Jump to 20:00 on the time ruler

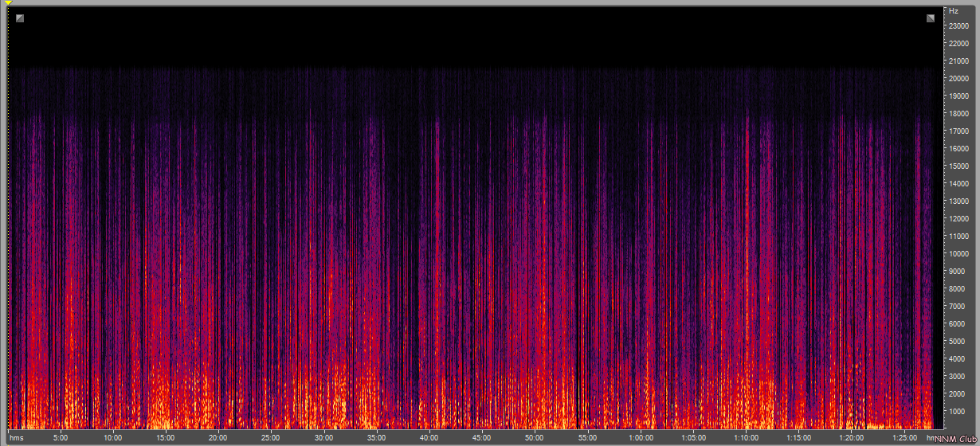218,438
